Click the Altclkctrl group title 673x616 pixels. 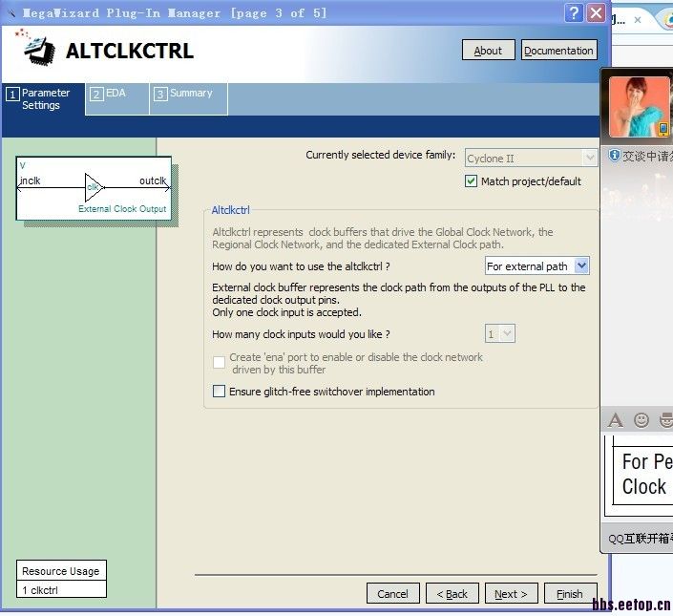230,210
